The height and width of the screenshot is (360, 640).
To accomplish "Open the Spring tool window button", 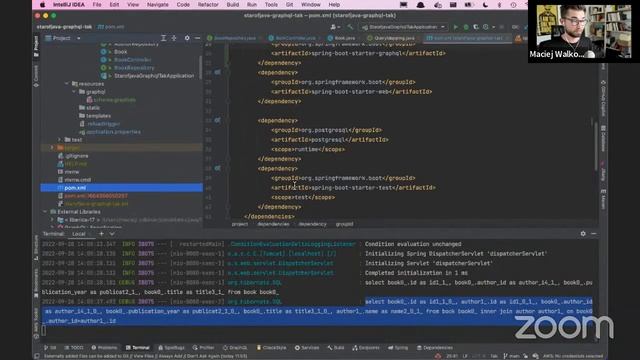I will (x=398, y=348).
